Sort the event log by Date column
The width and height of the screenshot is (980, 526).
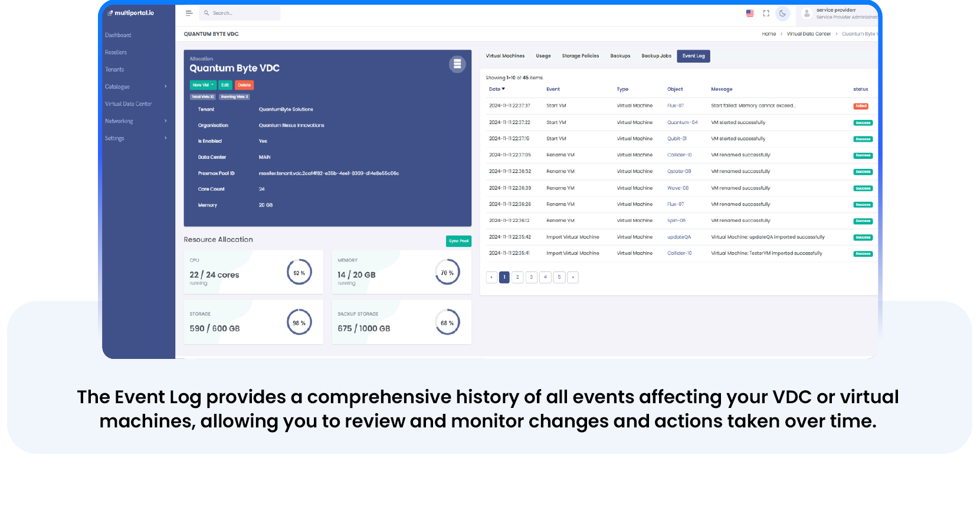click(x=497, y=89)
